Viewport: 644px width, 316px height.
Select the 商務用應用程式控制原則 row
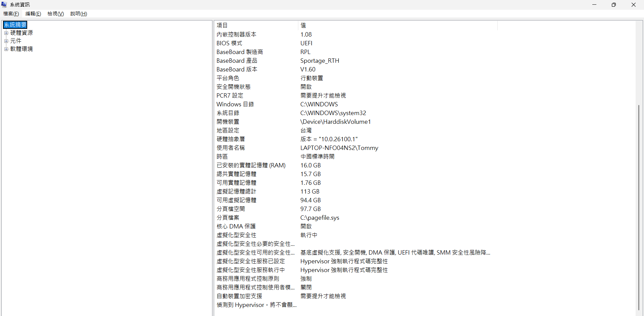[x=356, y=279]
